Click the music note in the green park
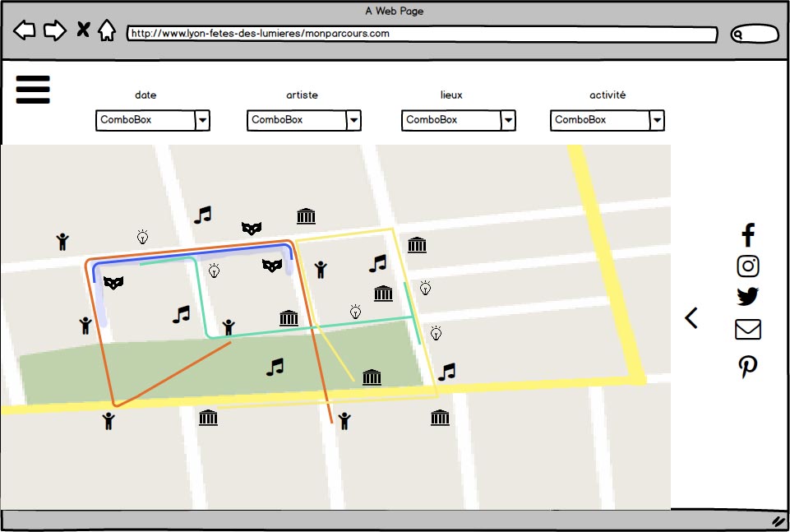Screen dimensions: 790x532 275,367
